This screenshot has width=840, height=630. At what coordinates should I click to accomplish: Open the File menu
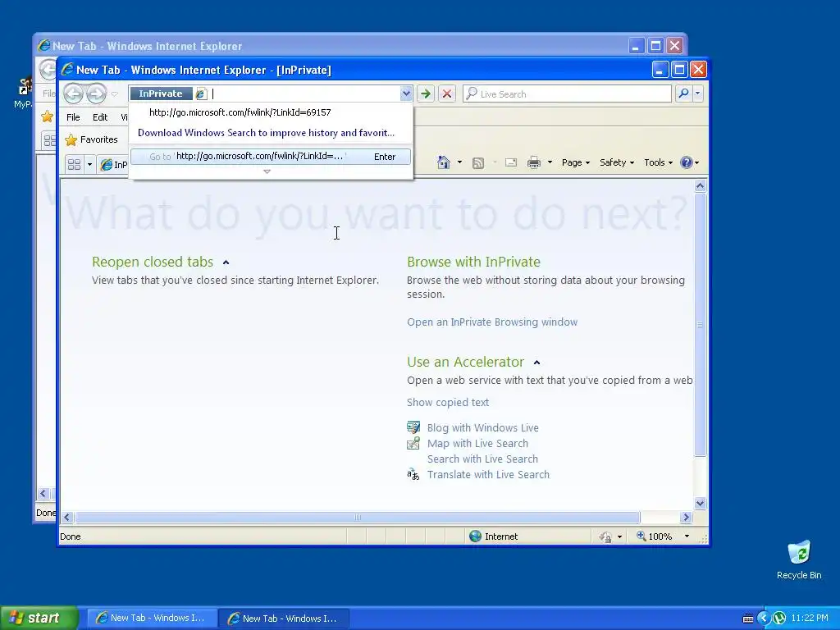pos(73,117)
